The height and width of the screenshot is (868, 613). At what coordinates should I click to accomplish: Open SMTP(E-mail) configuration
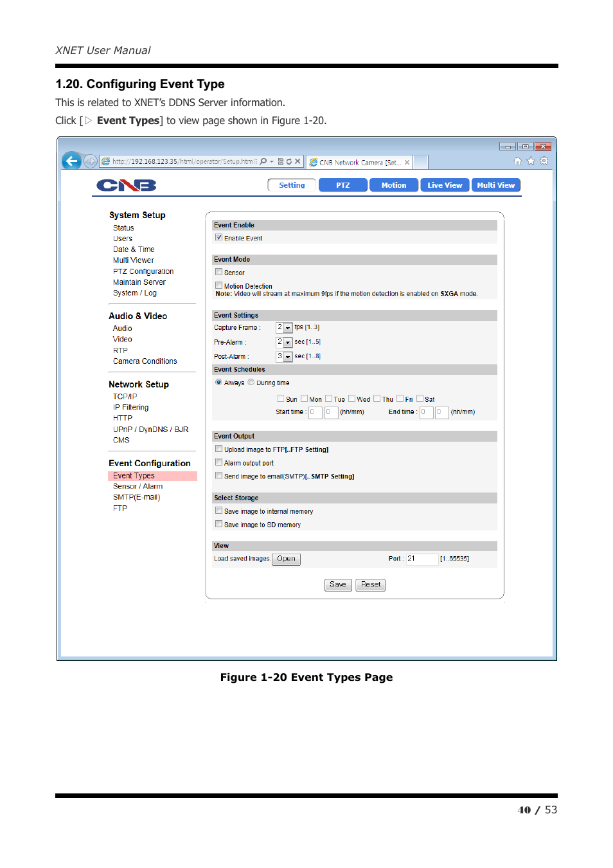(137, 498)
